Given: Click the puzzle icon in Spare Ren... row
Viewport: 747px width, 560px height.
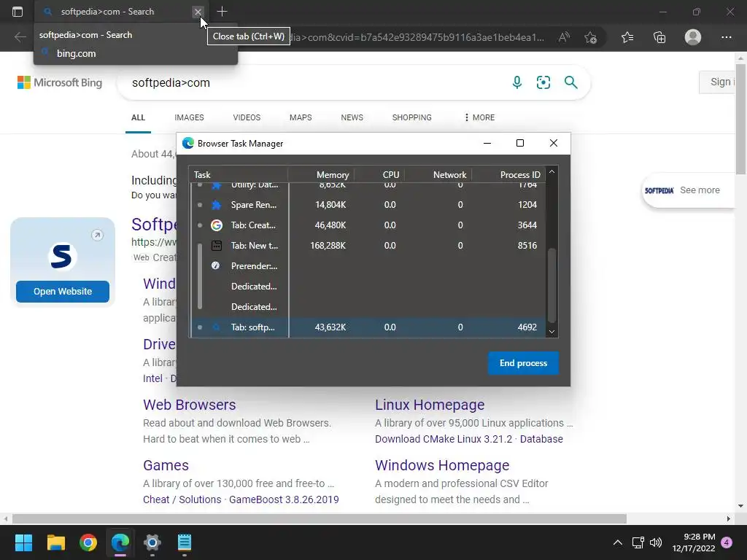Looking at the screenshot, I should click(216, 205).
